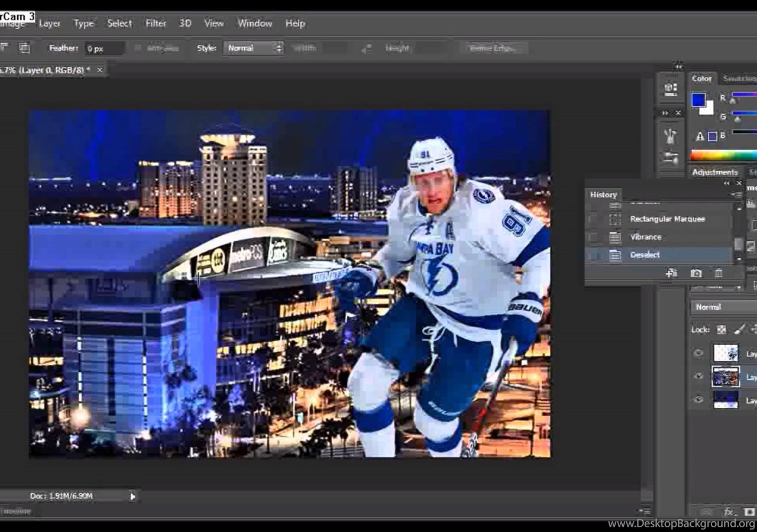This screenshot has width=757, height=532.
Task: Hide the selected middle layer eye icon
Action: pos(699,377)
